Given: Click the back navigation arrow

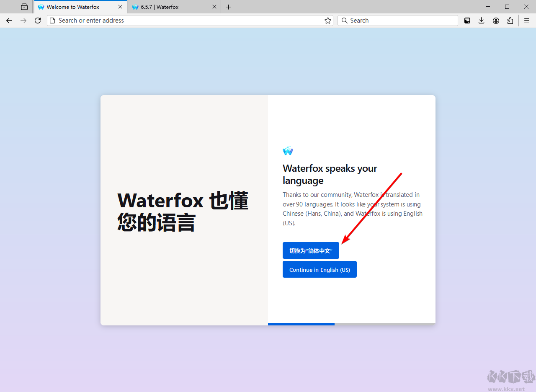Looking at the screenshot, I should click(9, 20).
